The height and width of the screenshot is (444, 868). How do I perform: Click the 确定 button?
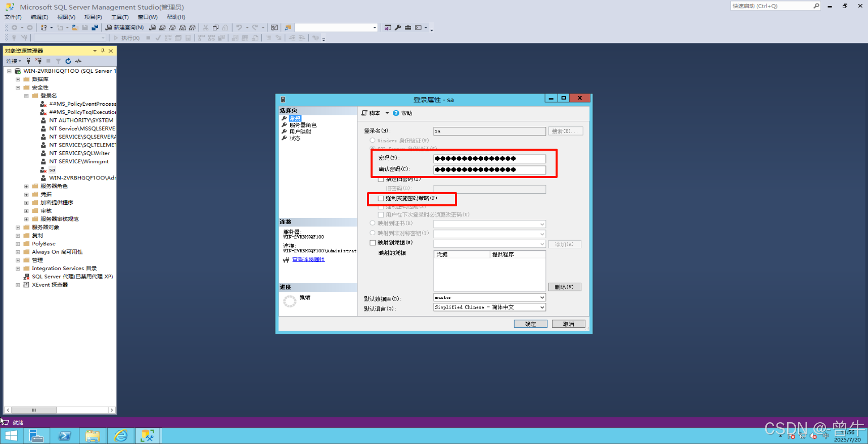coord(530,324)
